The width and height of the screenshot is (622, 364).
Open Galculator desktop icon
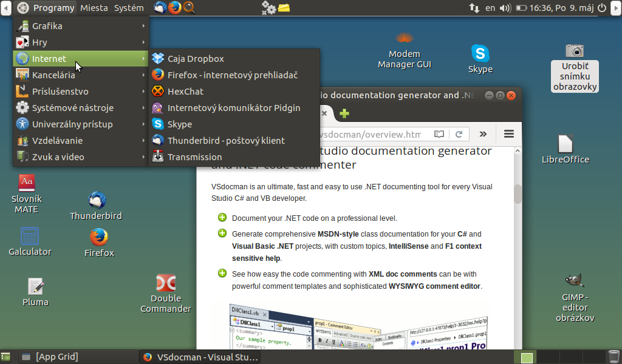pos(30,241)
